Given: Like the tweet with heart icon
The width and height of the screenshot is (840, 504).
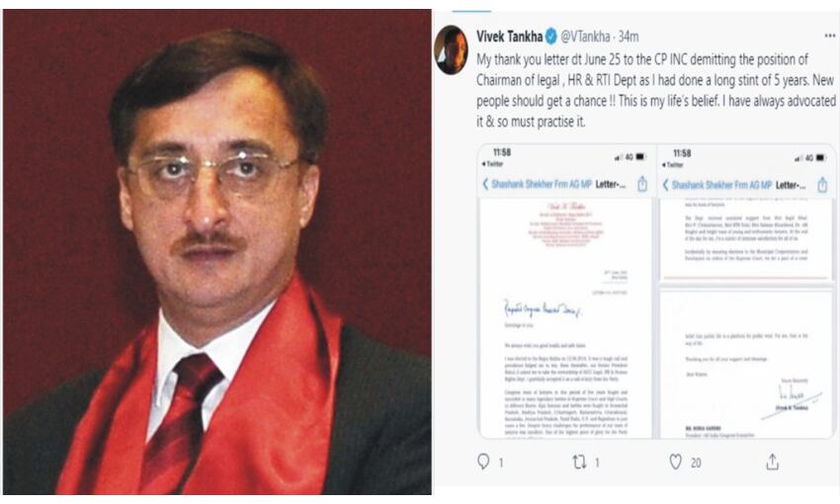Looking at the screenshot, I should (x=676, y=462).
